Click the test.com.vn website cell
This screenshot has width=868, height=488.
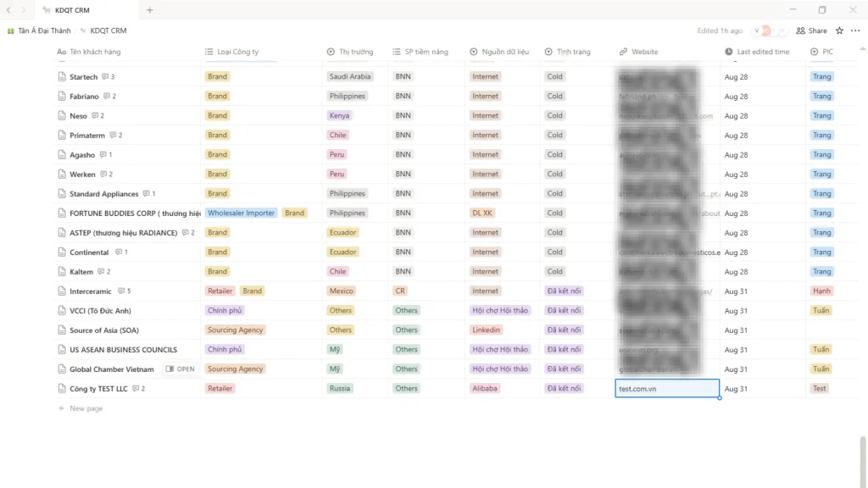(667, 388)
